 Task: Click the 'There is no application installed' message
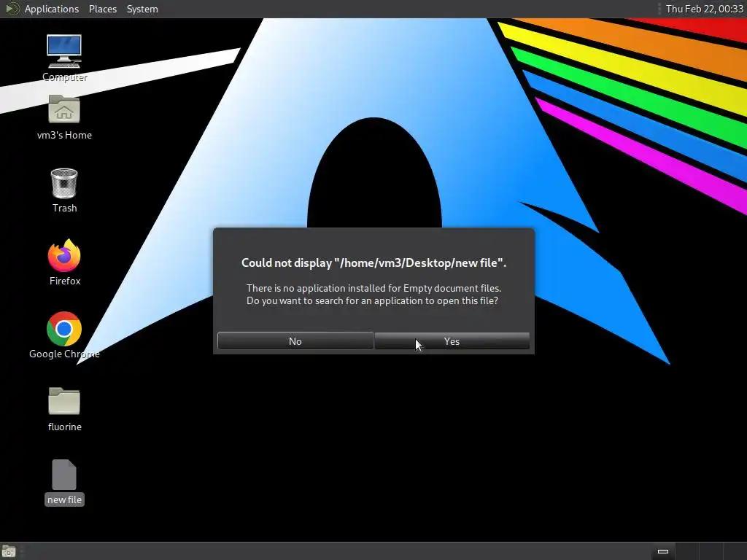(374, 288)
